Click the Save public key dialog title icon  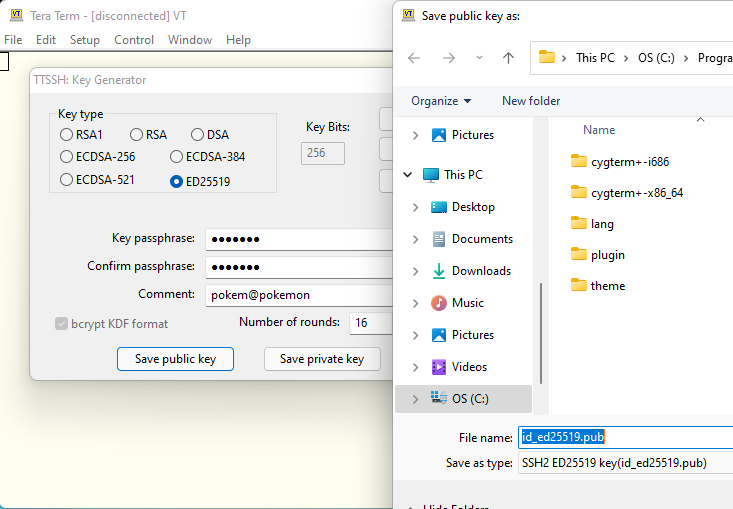pos(408,15)
